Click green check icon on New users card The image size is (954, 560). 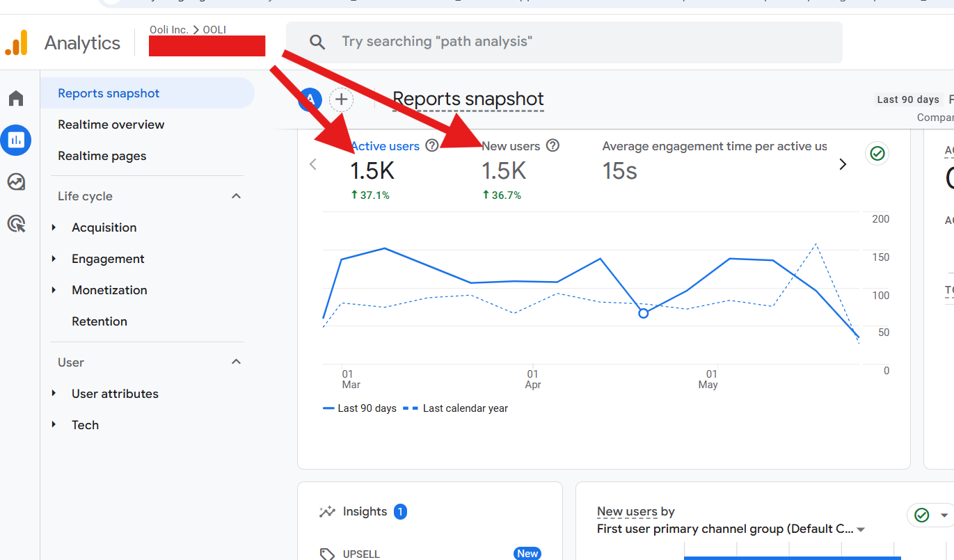pos(922,515)
